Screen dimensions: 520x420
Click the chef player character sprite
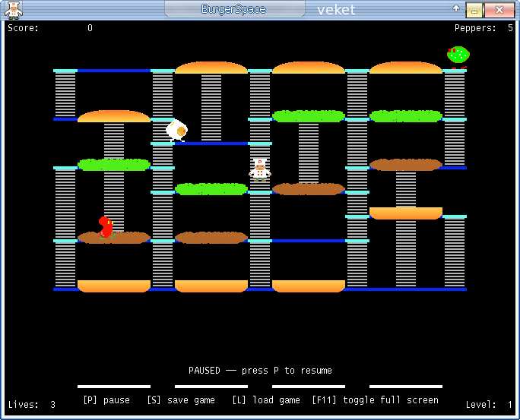click(x=260, y=170)
